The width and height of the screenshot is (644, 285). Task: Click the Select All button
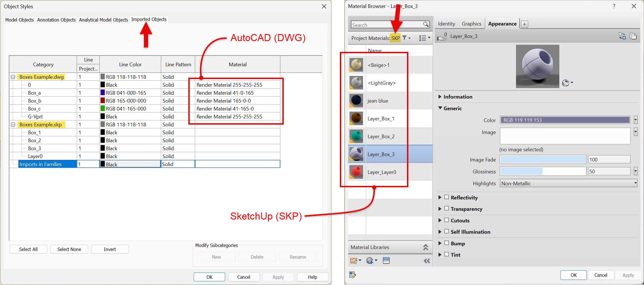(28, 249)
